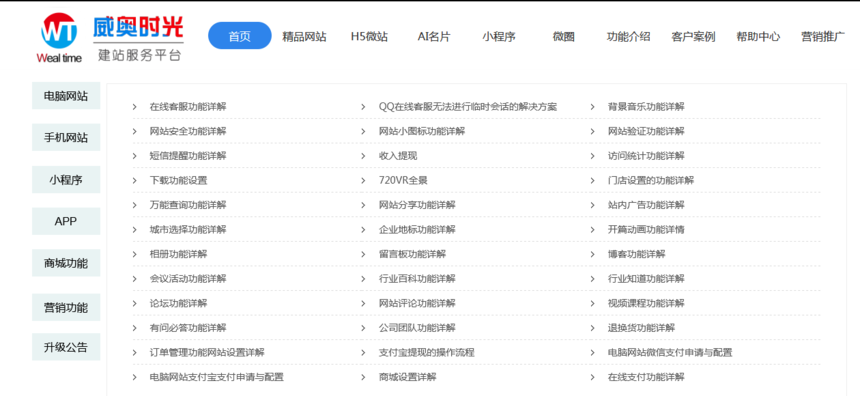Image resolution: width=860 pixels, height=396 pixels.
Task: Select the 电脑网站 sidebar category
Action: pos(66,96)
